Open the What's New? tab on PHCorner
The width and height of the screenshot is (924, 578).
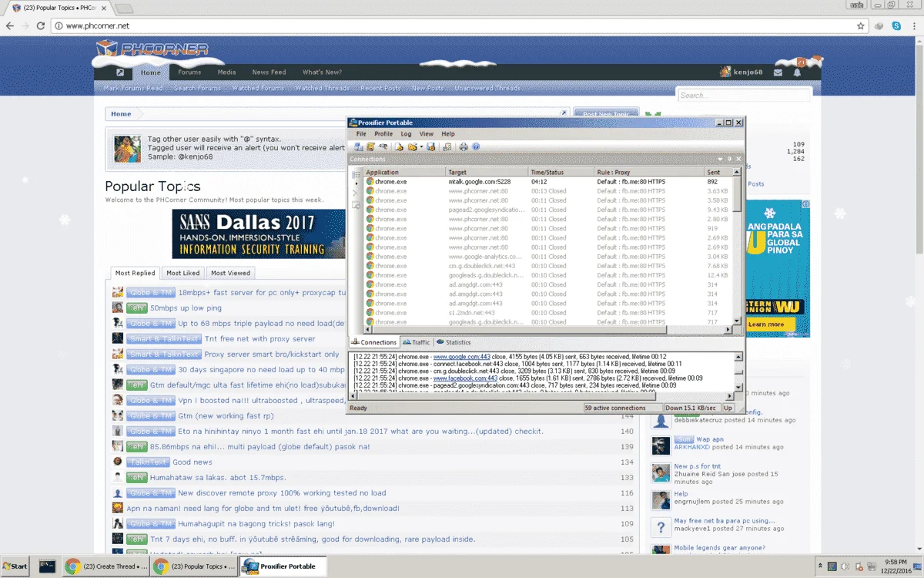click(322, 72)
